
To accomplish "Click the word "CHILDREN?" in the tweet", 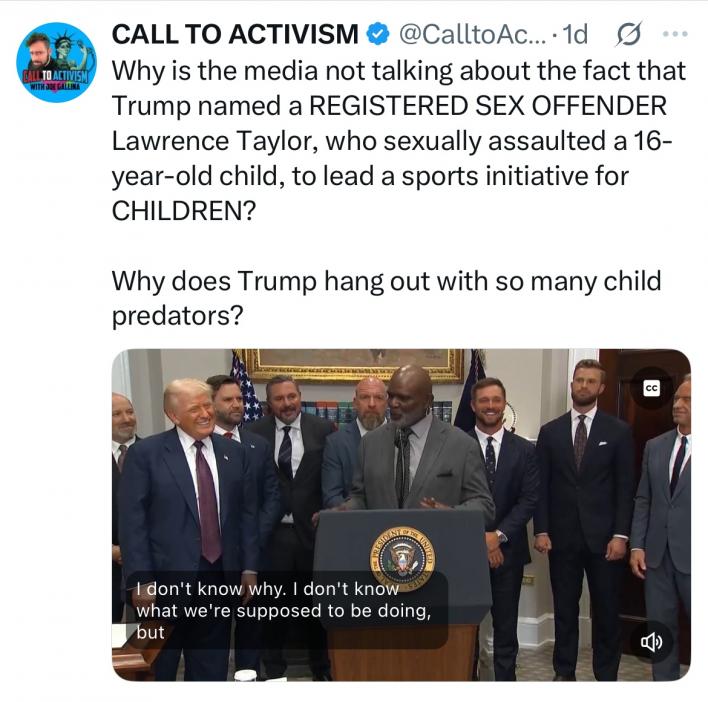I will pyautogui.click(x=184, y=211).
